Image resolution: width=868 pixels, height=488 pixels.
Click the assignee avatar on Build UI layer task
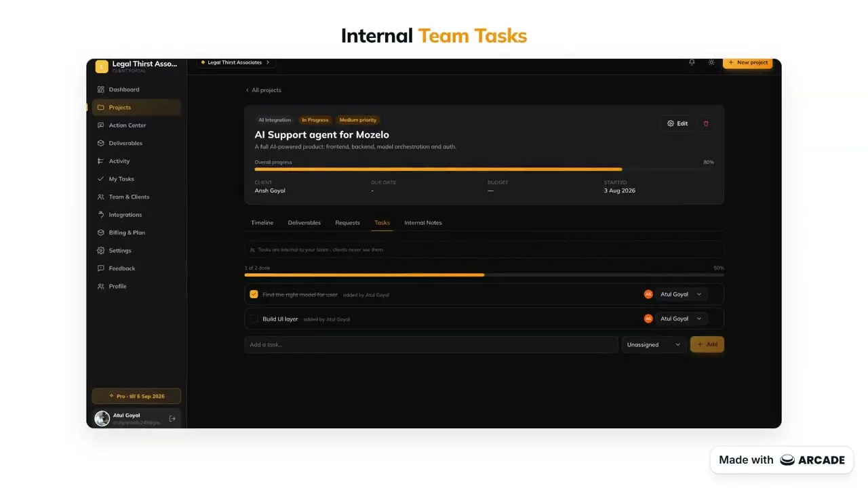[648, 319]
